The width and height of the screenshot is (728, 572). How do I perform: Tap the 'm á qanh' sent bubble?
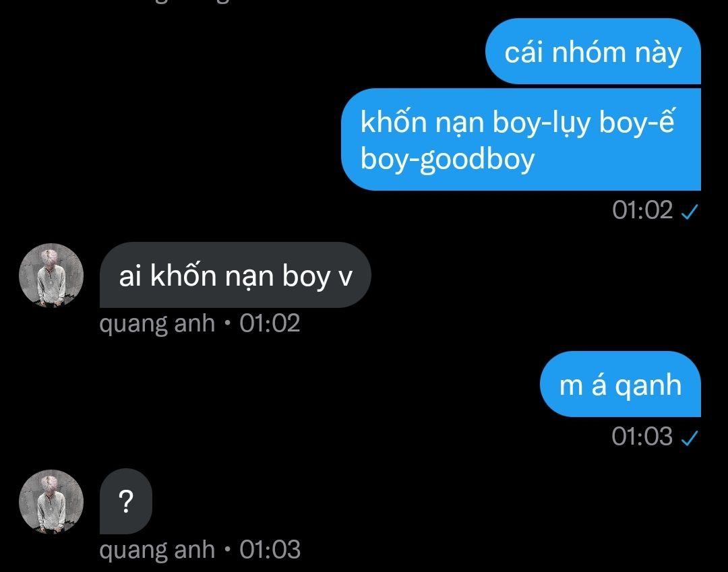click(x=620, y=384)
